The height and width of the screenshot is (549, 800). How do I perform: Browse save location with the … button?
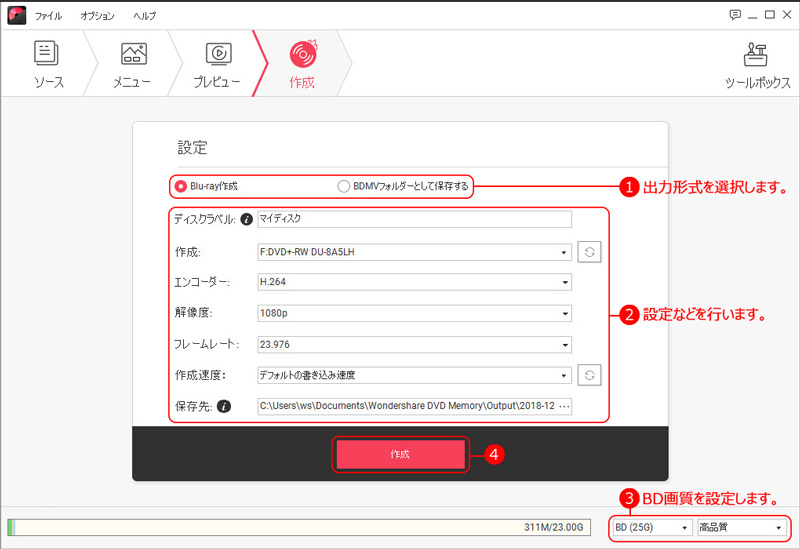pyautogui.click(x=564, y=406)
